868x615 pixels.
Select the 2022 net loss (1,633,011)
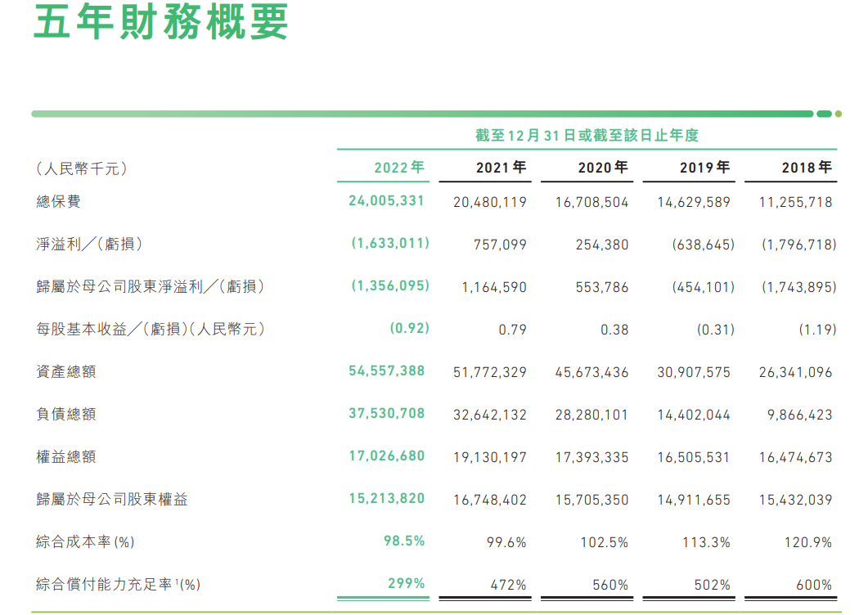point(390,244)
